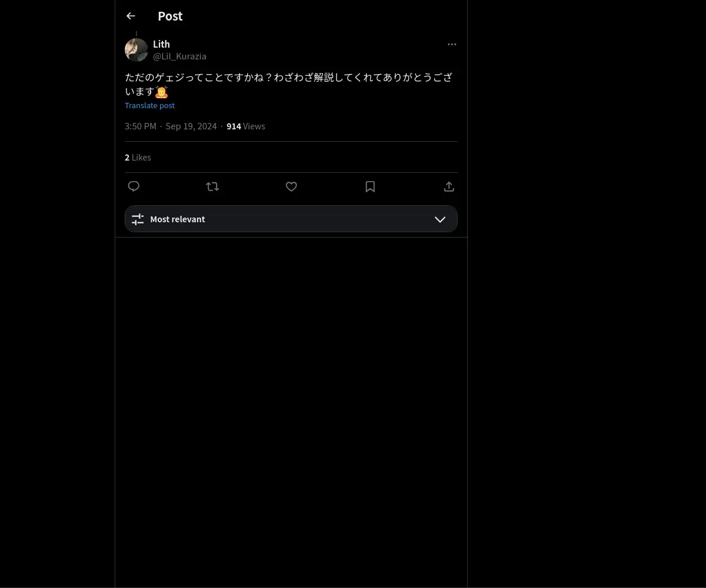Show who liked via 2 Likes
The height and width of the screenshot is (588, 706).
click(138, 157)
